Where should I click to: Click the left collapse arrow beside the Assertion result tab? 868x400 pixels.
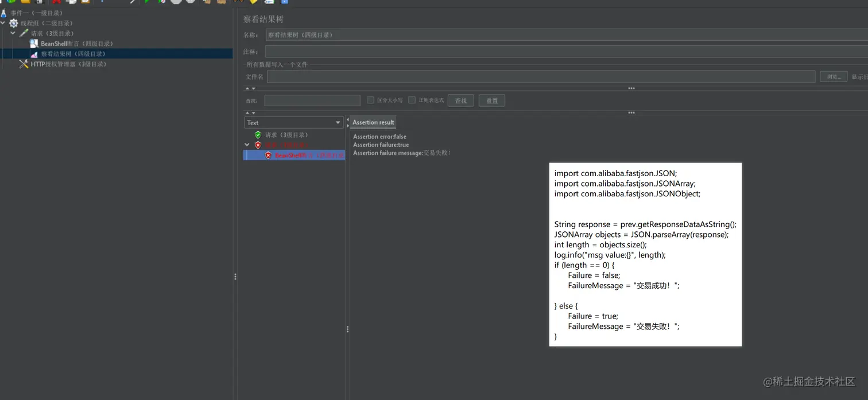pyautogui.click(x=348, y=120)
